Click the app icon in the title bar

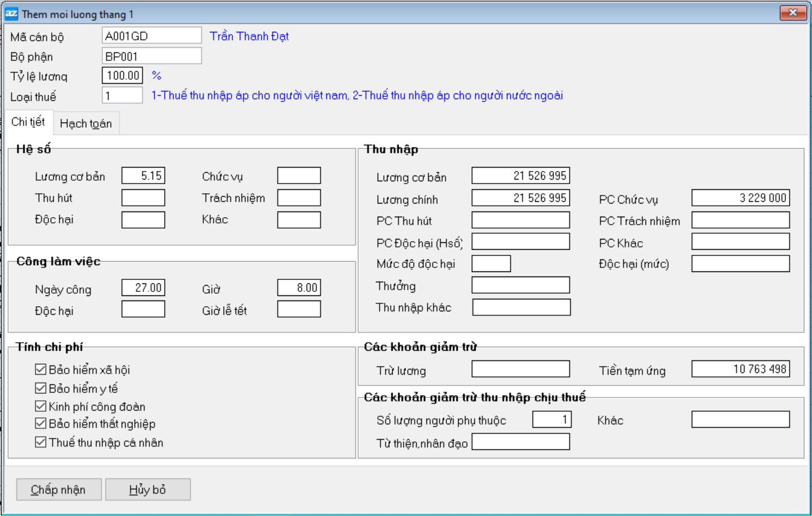11,14
